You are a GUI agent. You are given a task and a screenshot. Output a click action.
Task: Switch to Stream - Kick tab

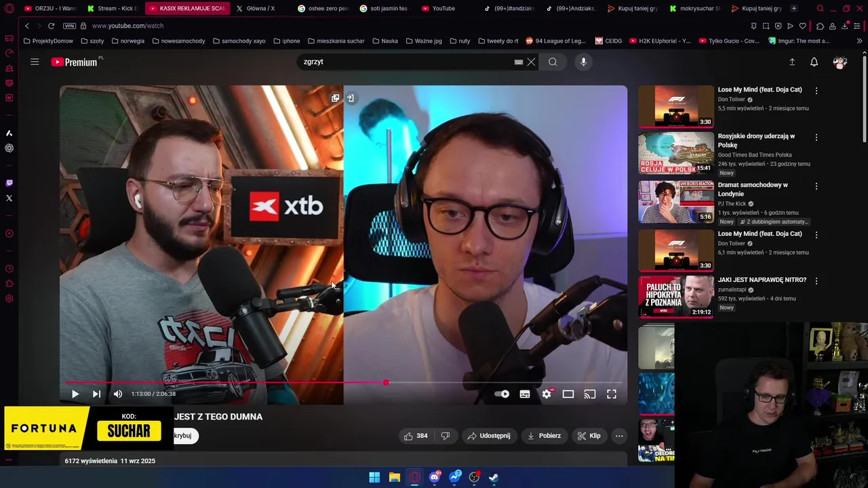coord(114,8)
